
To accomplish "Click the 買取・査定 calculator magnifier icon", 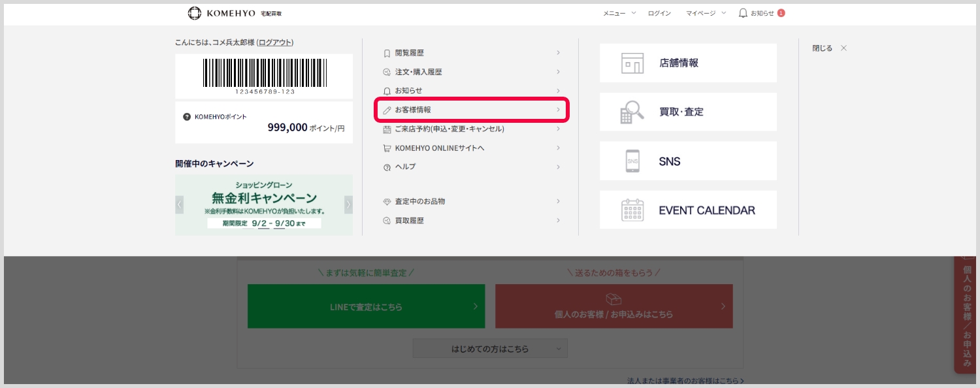I will point(632,112).
